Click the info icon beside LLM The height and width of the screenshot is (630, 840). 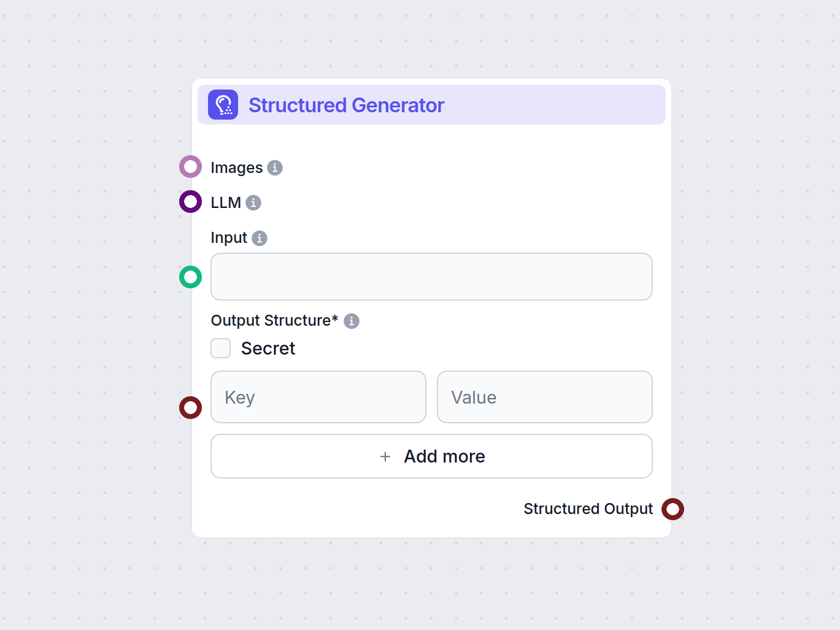click(x=253, y=202)
